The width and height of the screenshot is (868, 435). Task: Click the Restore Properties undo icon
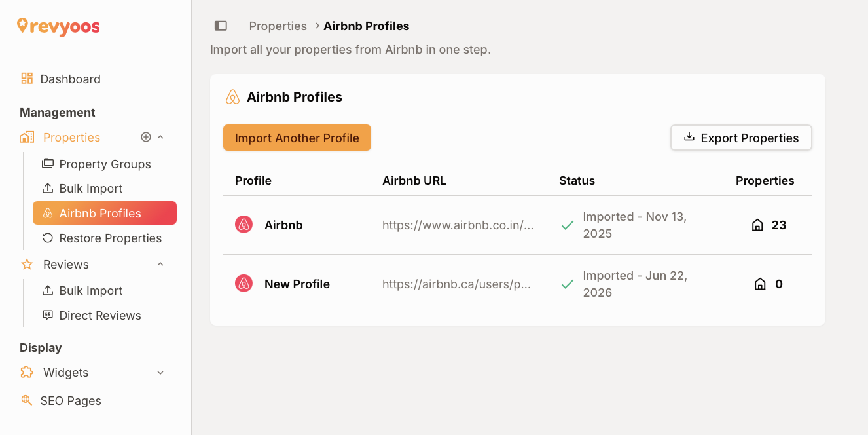click(x=48, y=238)
